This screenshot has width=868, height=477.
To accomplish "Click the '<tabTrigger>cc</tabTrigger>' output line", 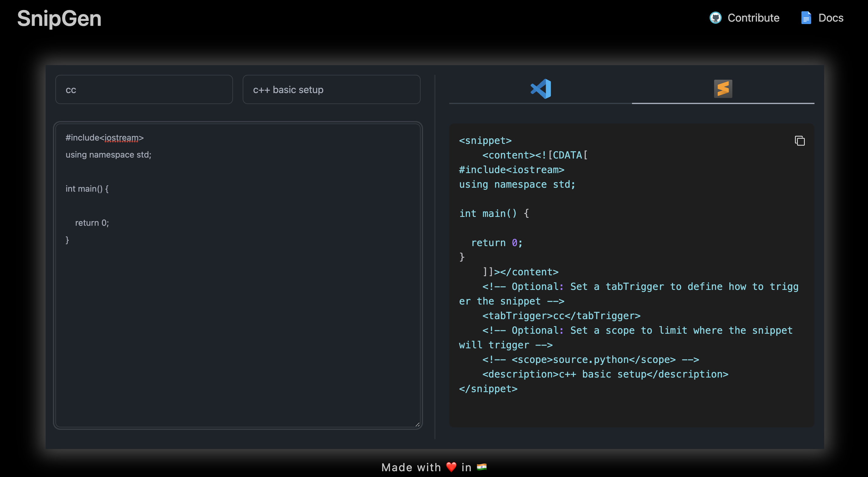I will [x=561, y=316].
